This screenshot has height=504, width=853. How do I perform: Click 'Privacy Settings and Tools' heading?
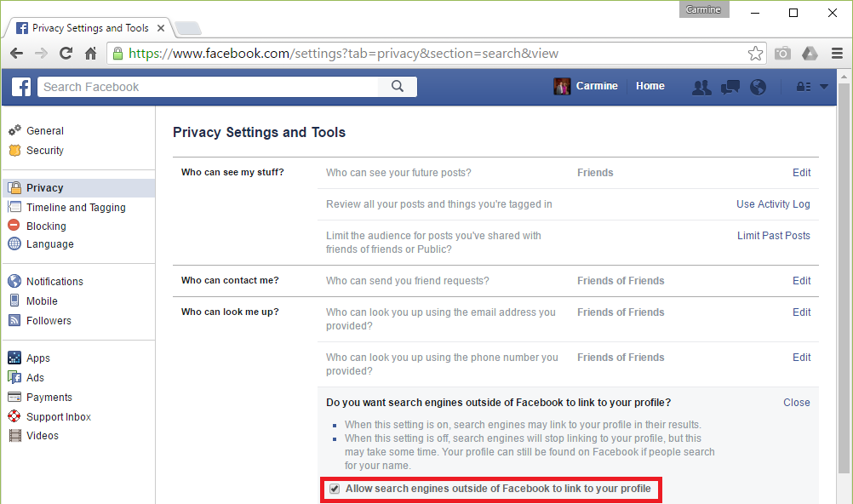[259, 132]
